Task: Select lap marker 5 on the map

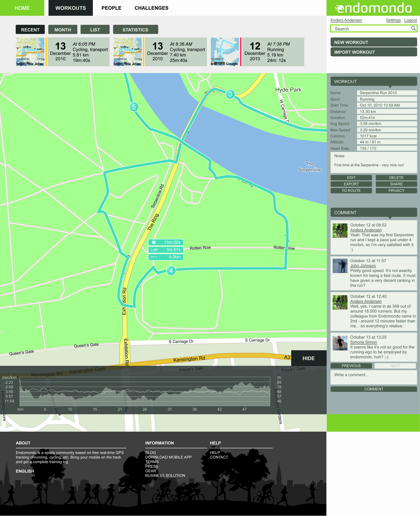Action: (134, 107)
